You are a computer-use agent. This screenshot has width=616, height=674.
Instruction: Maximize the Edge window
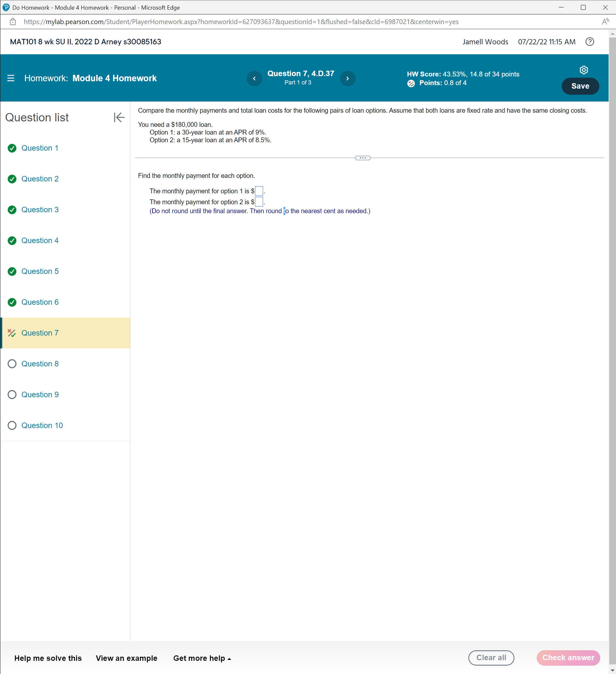(x=583, y=7)
